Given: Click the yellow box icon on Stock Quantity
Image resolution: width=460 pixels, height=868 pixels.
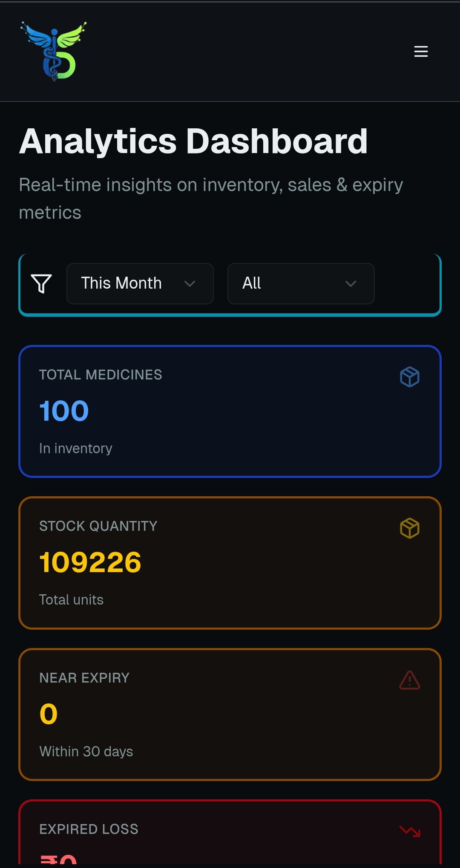Looking at the screenshot, I should [x=410, y=528].
